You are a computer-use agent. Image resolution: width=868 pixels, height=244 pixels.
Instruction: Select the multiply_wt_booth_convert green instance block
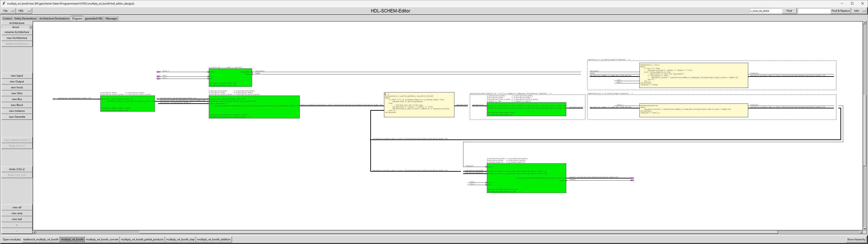click(x=127, y=105)
